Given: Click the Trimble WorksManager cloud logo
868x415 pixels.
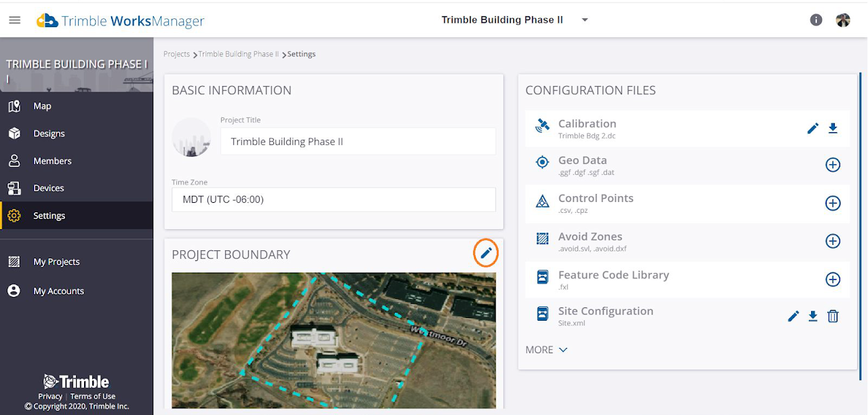Looking at the screenshot, I should [x=47, y=20].
